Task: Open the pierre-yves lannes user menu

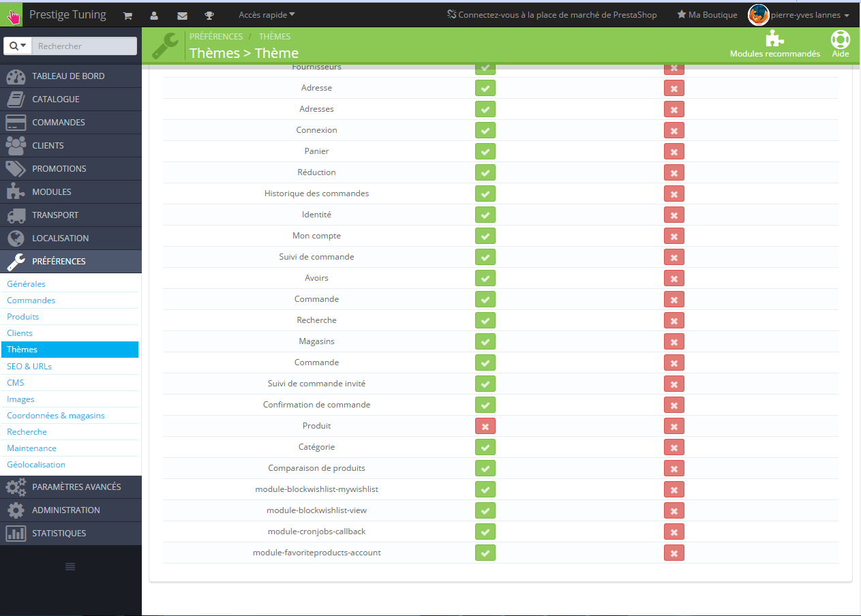Action: (810, 15)
